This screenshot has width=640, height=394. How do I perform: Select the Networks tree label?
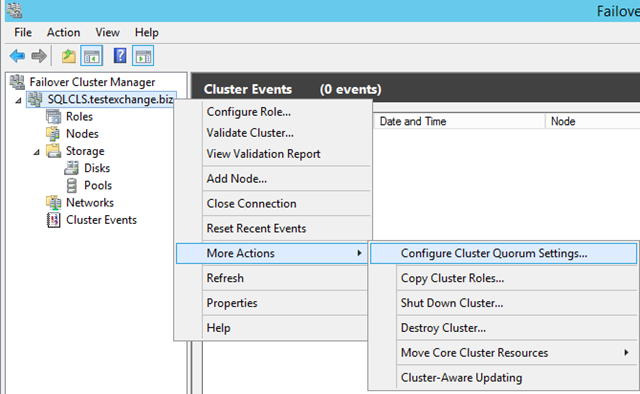click(90, 203)
